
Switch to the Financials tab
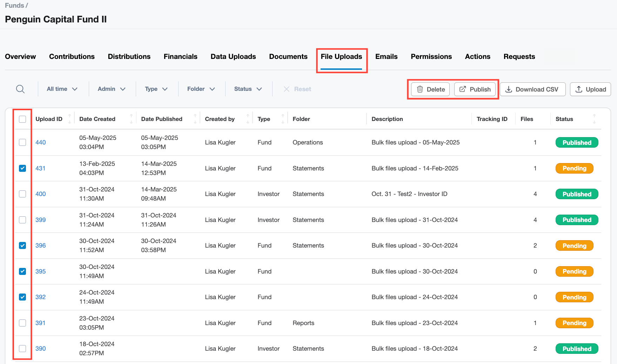click(x=181, y=56)
